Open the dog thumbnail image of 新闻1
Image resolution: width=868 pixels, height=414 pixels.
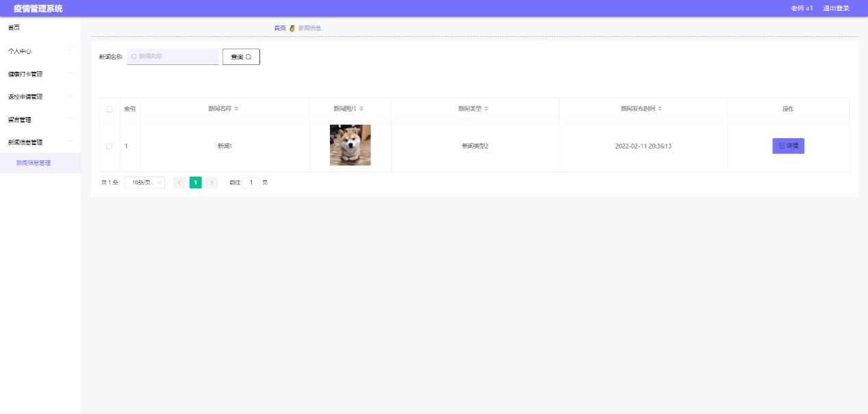click(x=350, y=145)
